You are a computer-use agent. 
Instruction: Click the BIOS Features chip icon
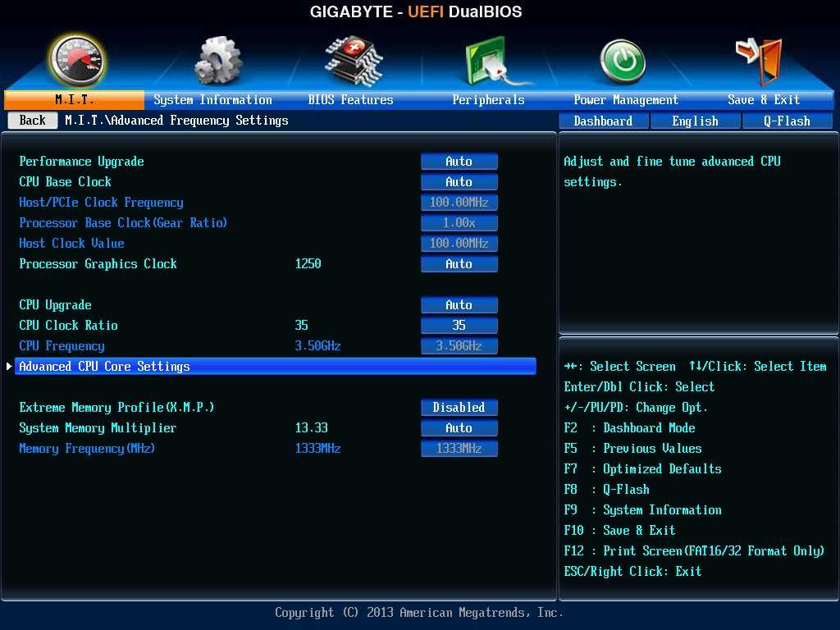353,62
